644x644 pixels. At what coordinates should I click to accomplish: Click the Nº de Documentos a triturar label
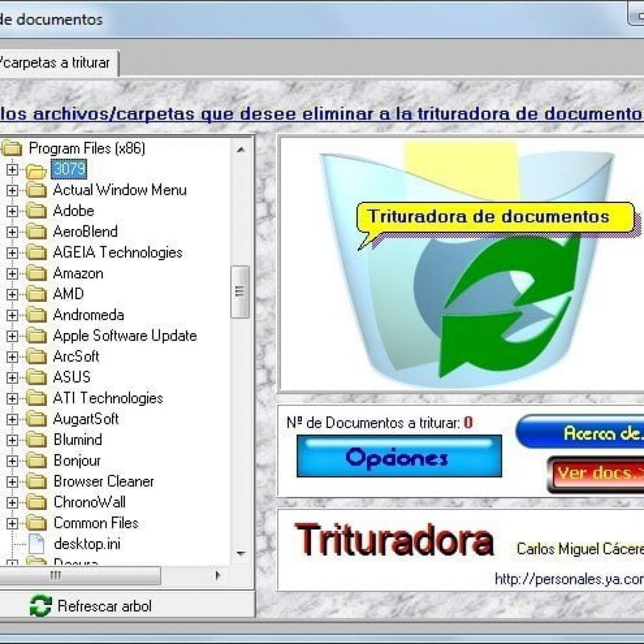pyautogui.click(x=379, y=423)
